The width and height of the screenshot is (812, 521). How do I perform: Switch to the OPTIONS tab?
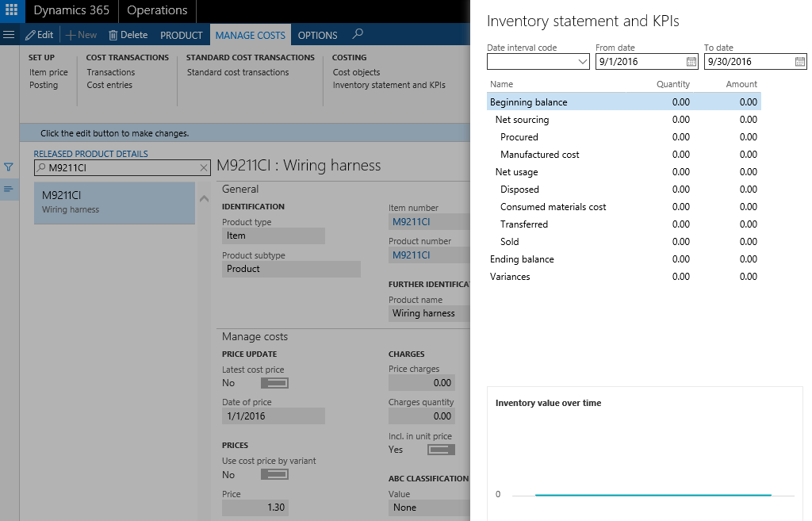tap(316, 35)
